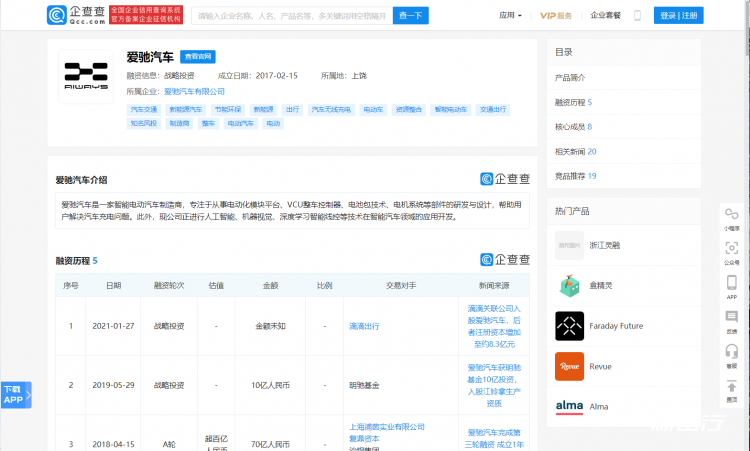Open the 小程序 mini-program sidebar icon
This screenshot has width=750, height=451.
(x=732, y=215)
